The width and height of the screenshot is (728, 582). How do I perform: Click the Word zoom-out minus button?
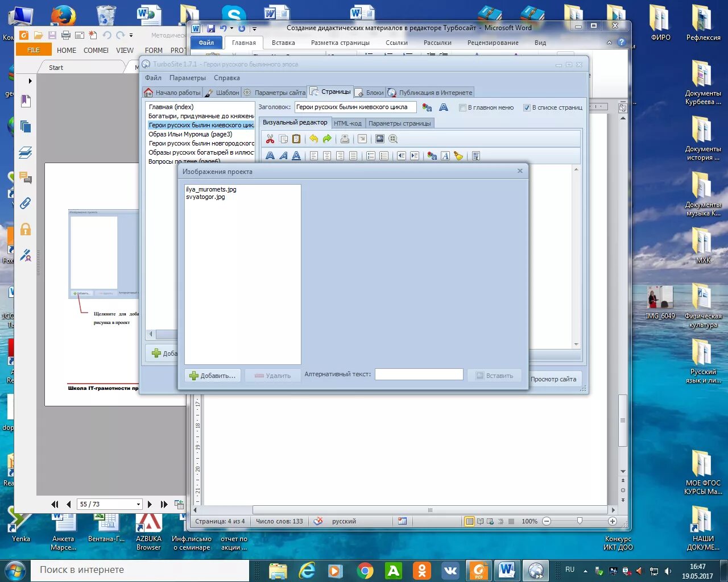point(547,521)
